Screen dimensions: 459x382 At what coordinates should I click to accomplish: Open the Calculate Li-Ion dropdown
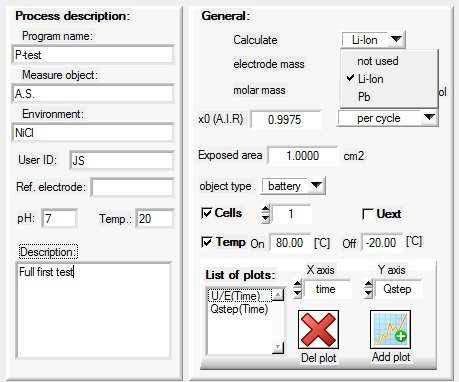tap(373, 40)
